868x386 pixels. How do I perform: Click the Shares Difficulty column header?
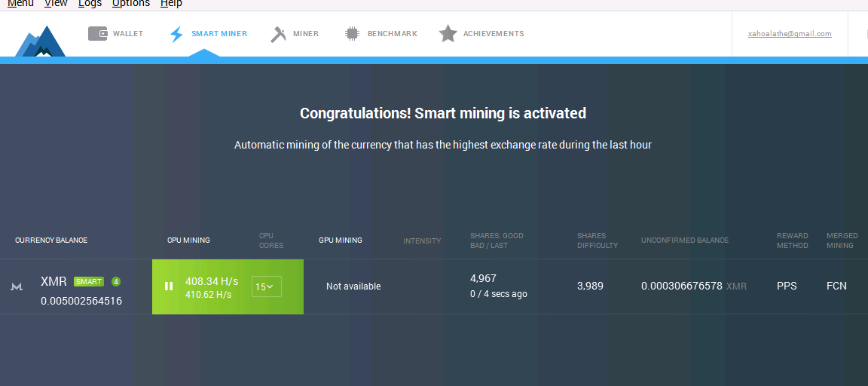coord(598,240)
